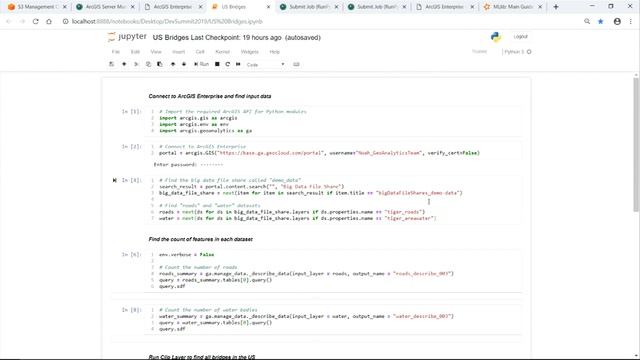Click the localhost URL address bar
This screenshot has height=360, width=640.
tap(167, 21)
